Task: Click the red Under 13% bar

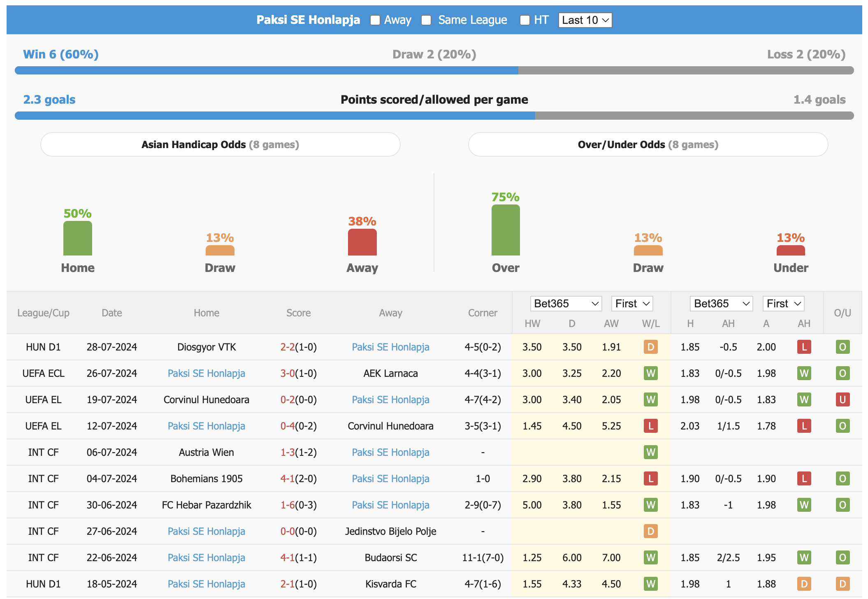Action: [x=791, y=250]
